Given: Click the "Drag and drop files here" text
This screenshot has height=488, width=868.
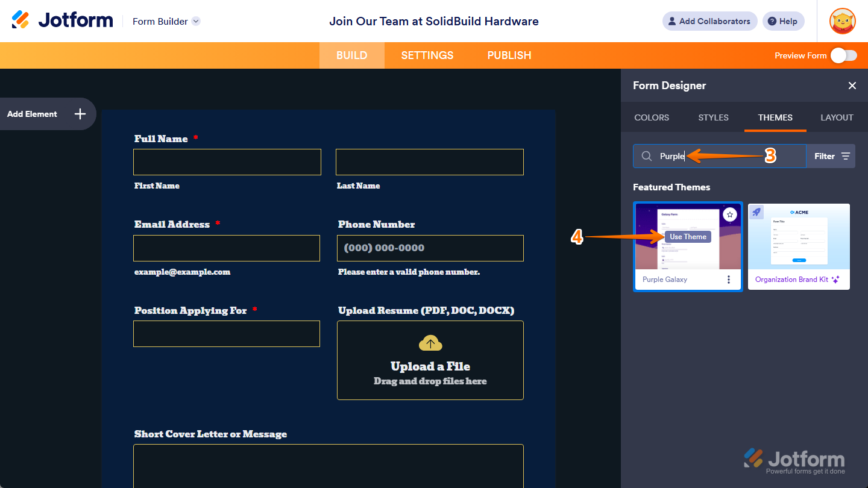Looking at the screenshot, I should pos(430,381).
